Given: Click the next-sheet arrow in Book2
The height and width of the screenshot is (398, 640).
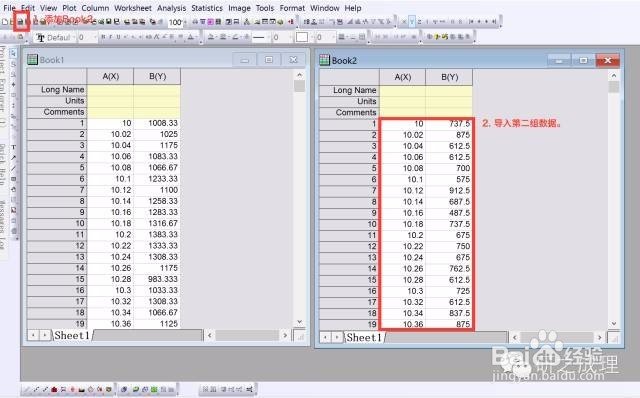Looking at the screenshot, I should (x=337, y=337).
